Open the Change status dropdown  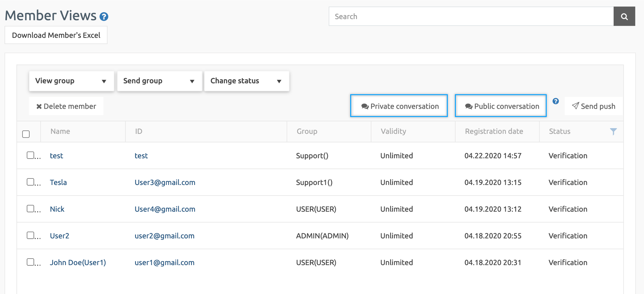click(x=246, y=81)
